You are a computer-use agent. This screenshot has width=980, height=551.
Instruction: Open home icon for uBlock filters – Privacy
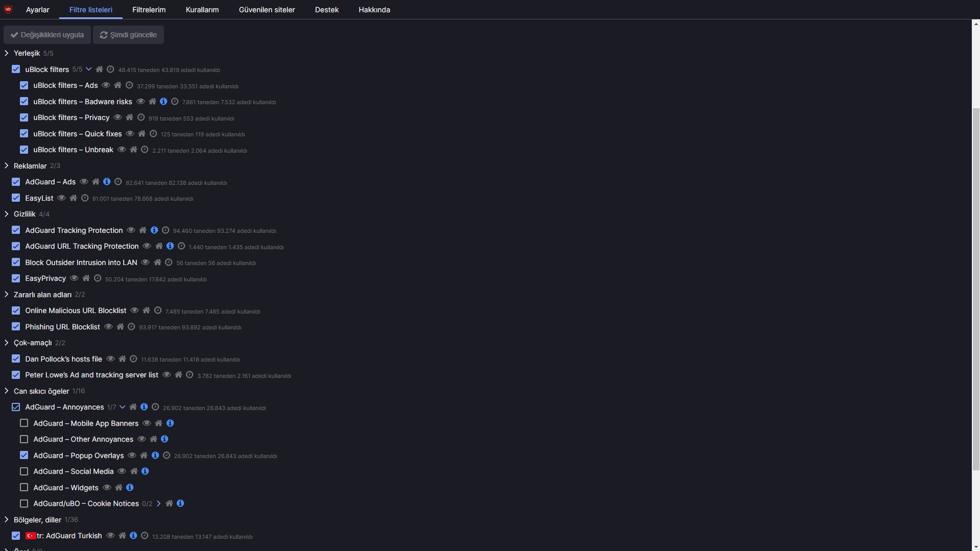tap(130, 117)
